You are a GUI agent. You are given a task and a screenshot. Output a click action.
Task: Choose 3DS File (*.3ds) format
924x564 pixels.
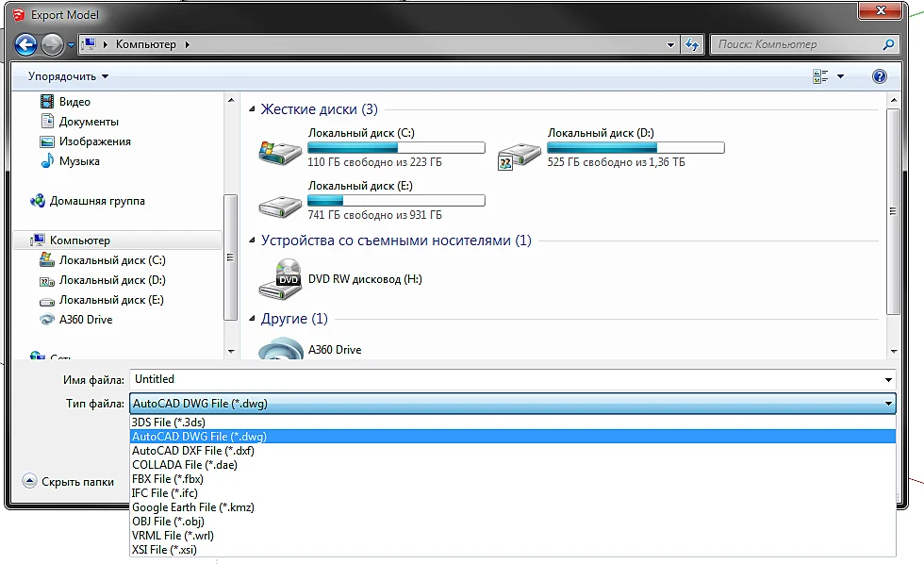click(x=513, y=422)
